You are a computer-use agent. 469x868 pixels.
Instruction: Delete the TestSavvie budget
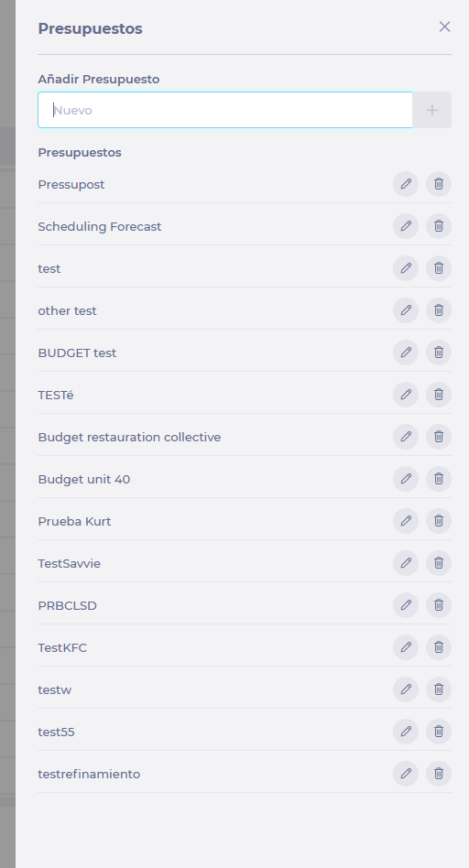pyautogui.click(x=439, y=562)
